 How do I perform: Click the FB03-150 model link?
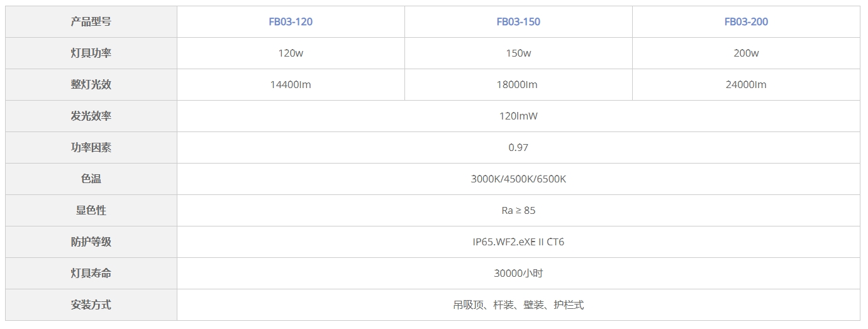(x=518, y=22)
